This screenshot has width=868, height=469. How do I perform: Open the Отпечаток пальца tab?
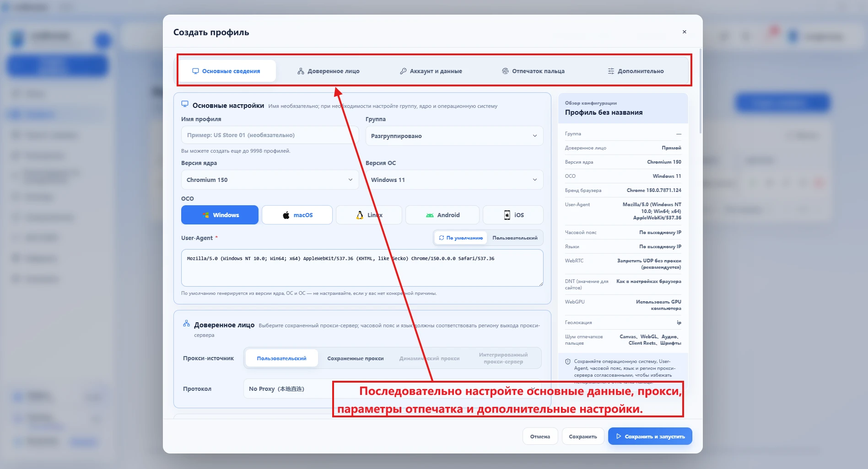pyautogui.click(x=534, y=71)
